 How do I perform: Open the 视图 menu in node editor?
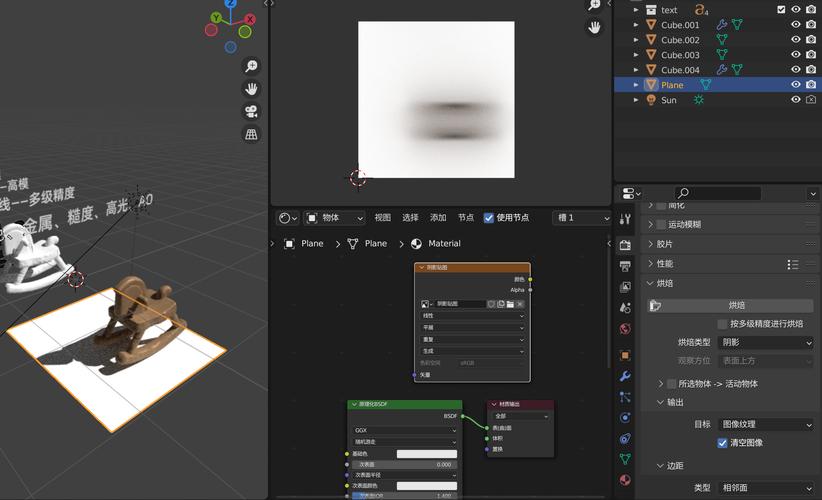(382, 218)
